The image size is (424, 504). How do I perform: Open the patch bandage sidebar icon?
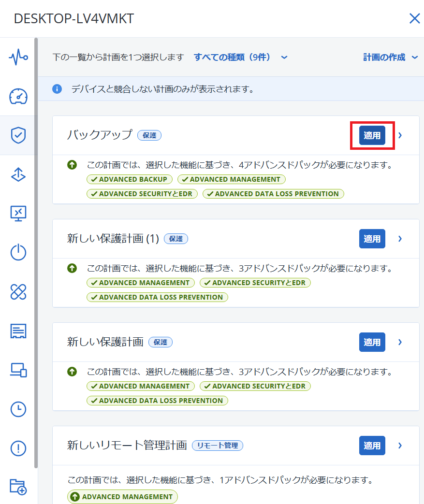tap(18, 291)
